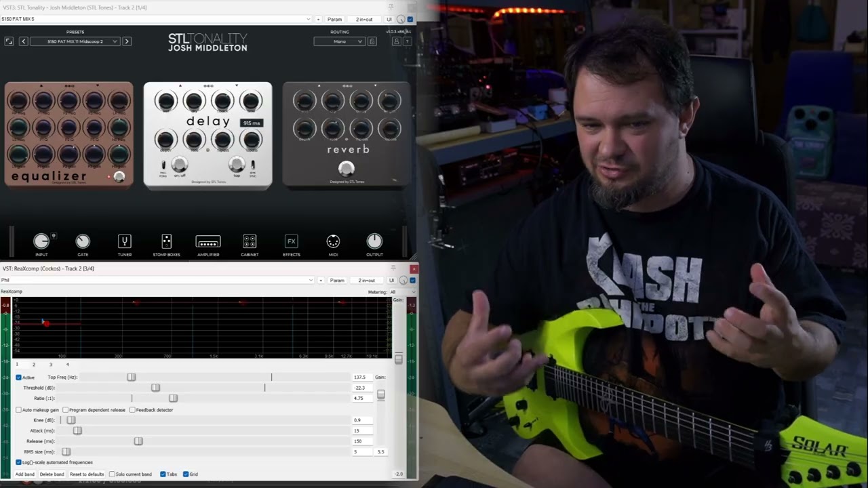Click the routing lock icon
This screenshot has width=868, height=488.
tap(372, 41)
